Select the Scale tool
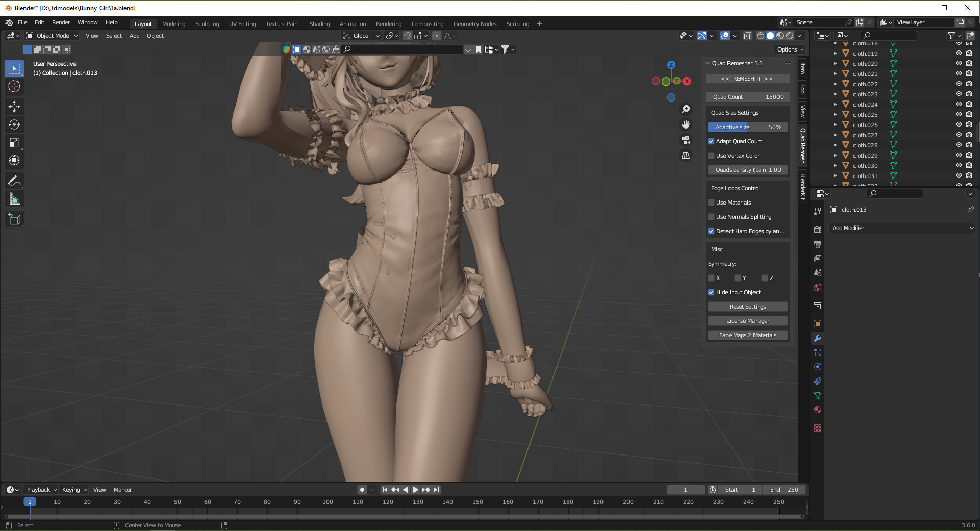Image resolution: width=980 pixels, height=531 pixels. [14, 143]
